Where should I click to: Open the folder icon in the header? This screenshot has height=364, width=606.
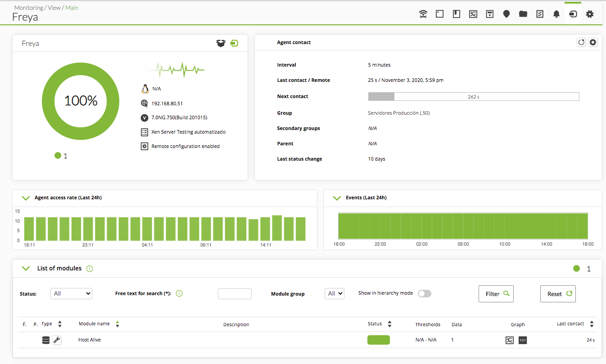click(x=523, y=14)
